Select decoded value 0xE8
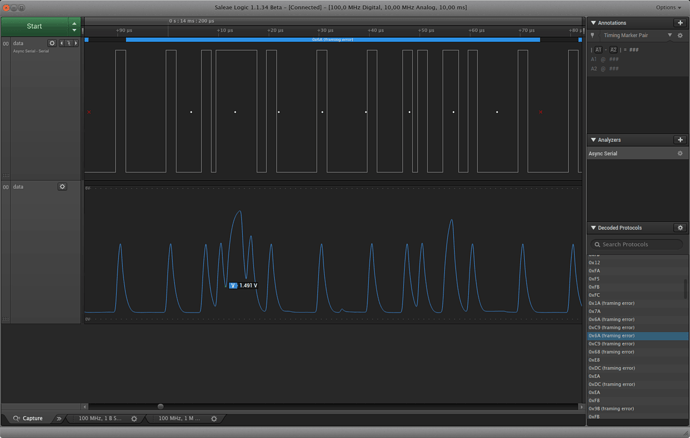 pyautogui.click(x=594, y=360)
